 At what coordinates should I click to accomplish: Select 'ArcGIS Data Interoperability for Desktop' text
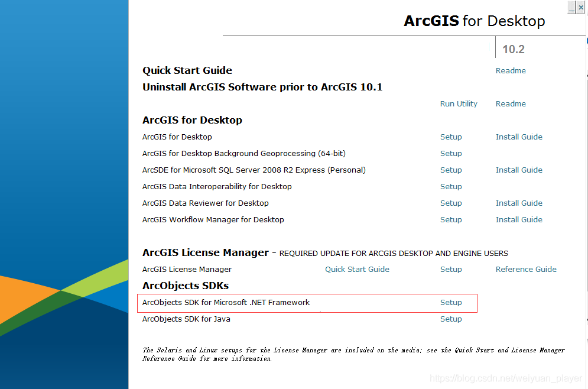click(217, 186)
